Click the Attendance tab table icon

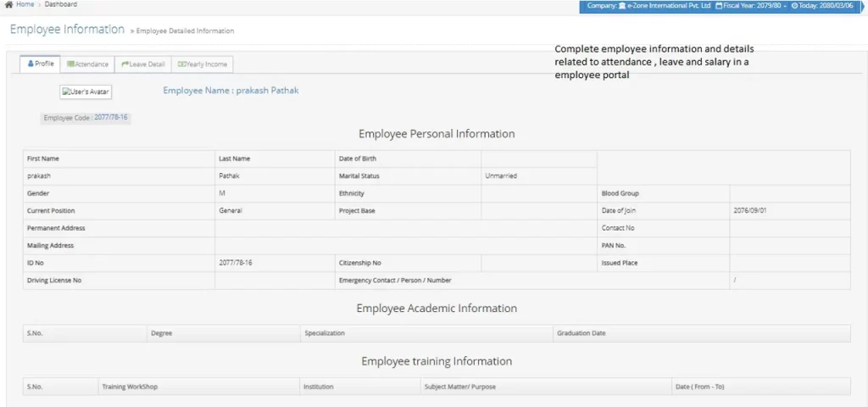[x=70, y=64]
